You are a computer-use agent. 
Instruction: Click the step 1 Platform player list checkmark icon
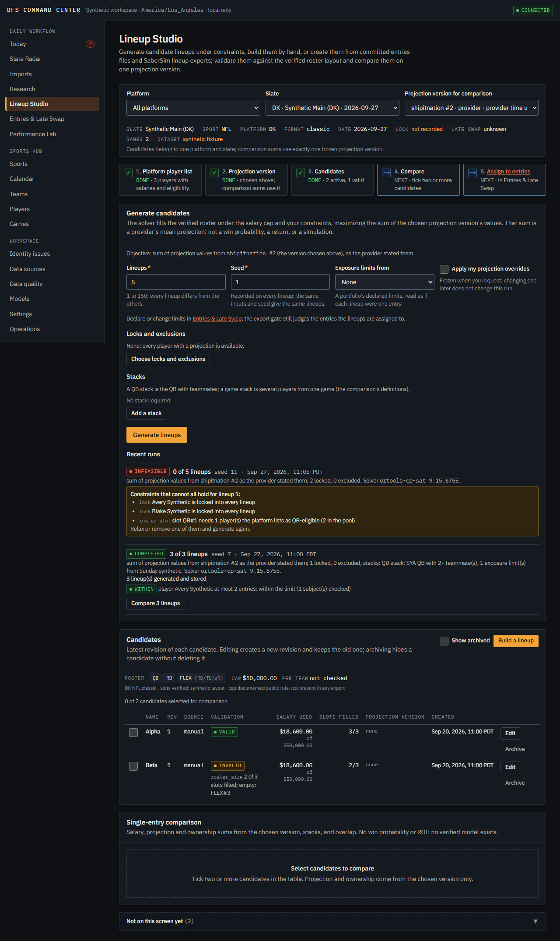coord(128,173)
